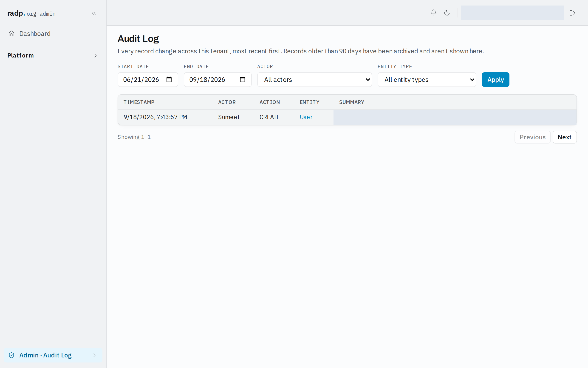Open the User entity link
The image size is (588, 368).
coord(306,117)
